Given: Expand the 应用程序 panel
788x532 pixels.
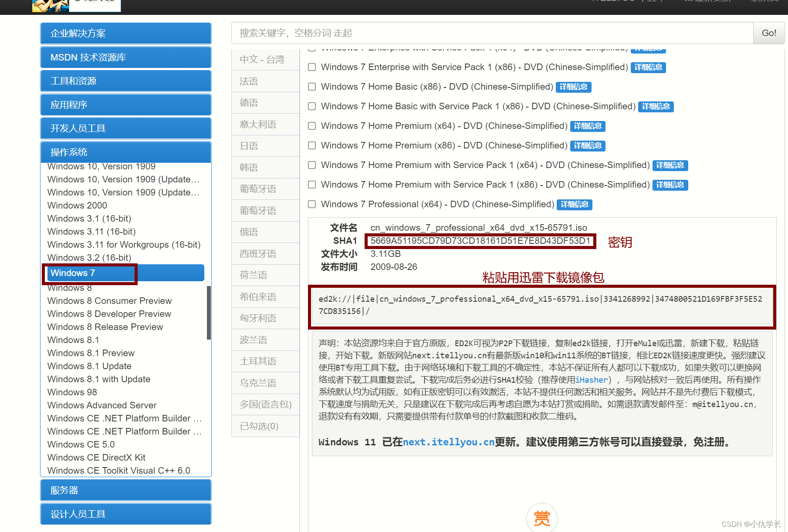Looking at the screenshot, I should click(126, 104).
